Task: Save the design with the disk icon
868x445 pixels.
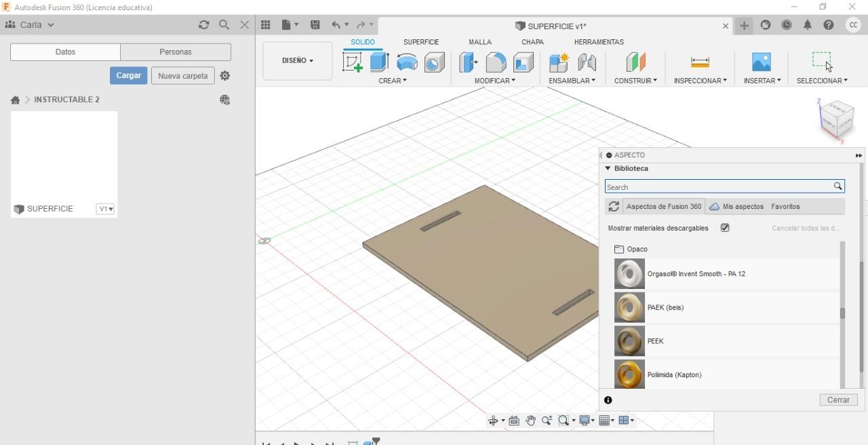Action: (x=315, y=25)
